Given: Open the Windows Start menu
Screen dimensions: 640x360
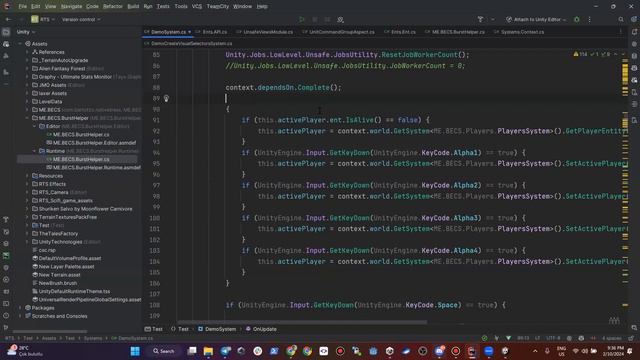Looking at the screenshot, I should [x=135, y=351].
